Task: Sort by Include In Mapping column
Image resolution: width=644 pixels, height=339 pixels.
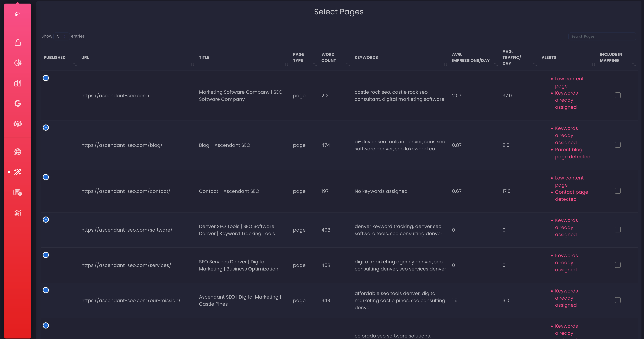Action: 634,65
